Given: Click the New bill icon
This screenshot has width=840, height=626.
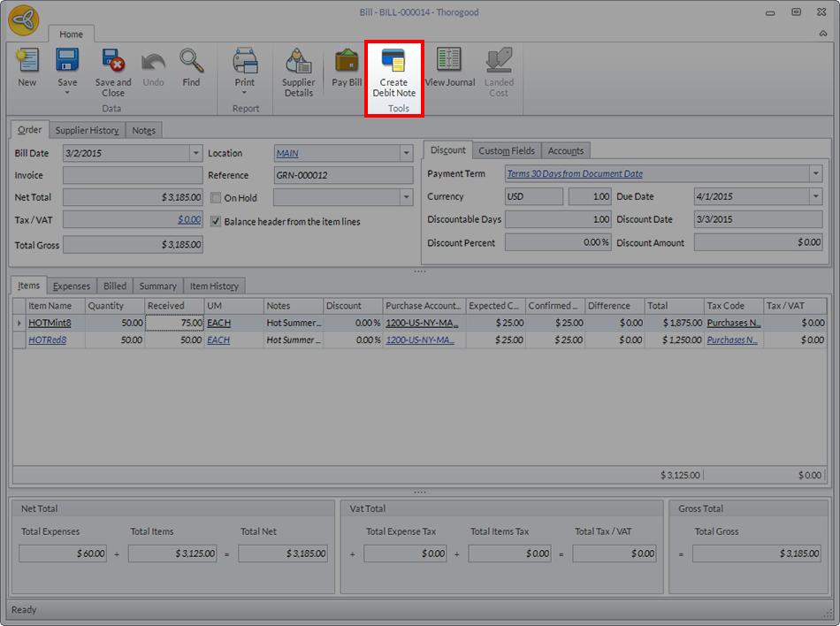Looking at the screenshot, I should click(27, 67).
